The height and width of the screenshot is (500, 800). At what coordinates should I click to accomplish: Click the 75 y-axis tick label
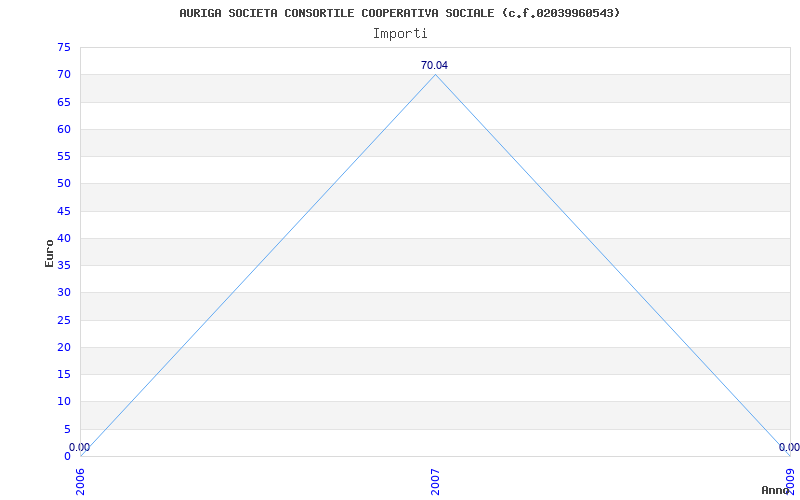64,47
